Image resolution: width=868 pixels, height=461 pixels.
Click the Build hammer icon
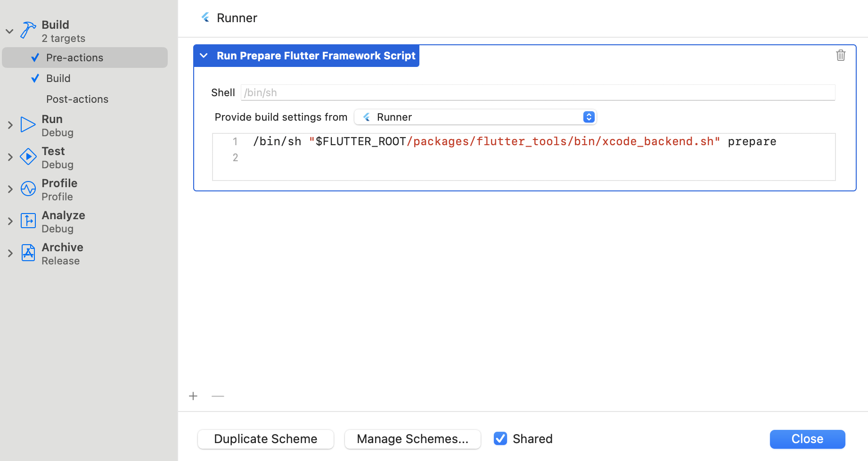pos(28,31)
